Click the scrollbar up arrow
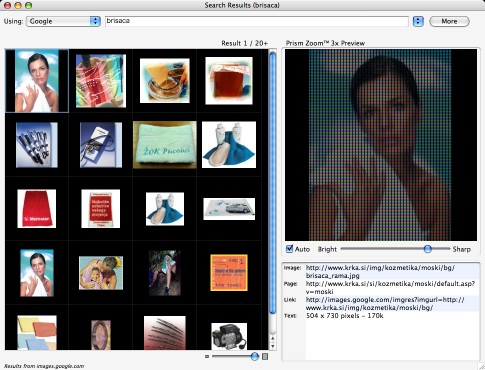Image resolution: width=485 pixels, height=370 pixels. click(272, 339)
